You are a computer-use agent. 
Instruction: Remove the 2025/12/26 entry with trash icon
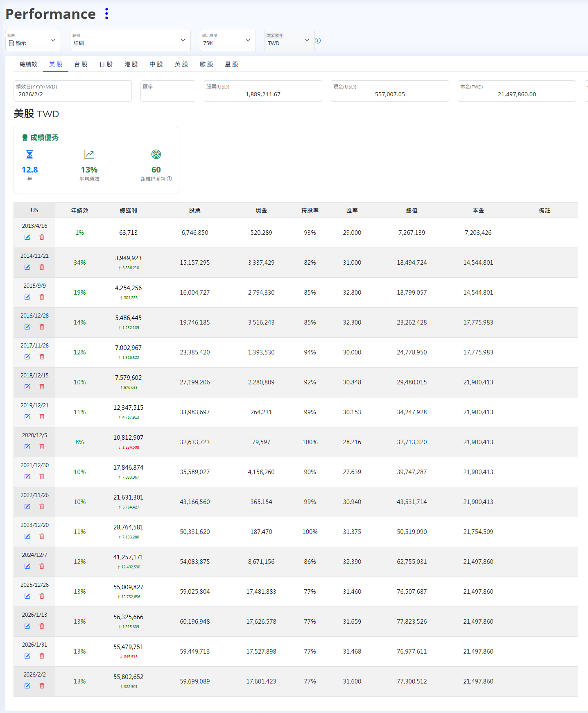click(x=42, y=596)
